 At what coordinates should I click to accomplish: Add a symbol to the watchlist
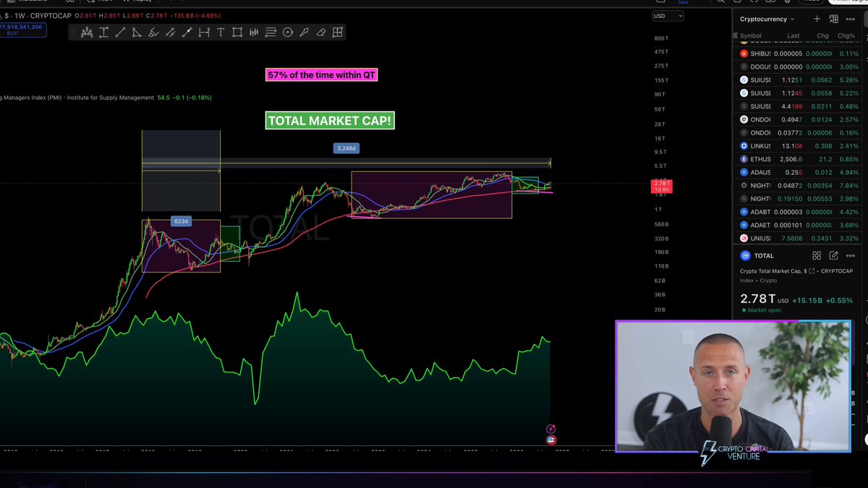pyautogui.click(x=817, y=19)
